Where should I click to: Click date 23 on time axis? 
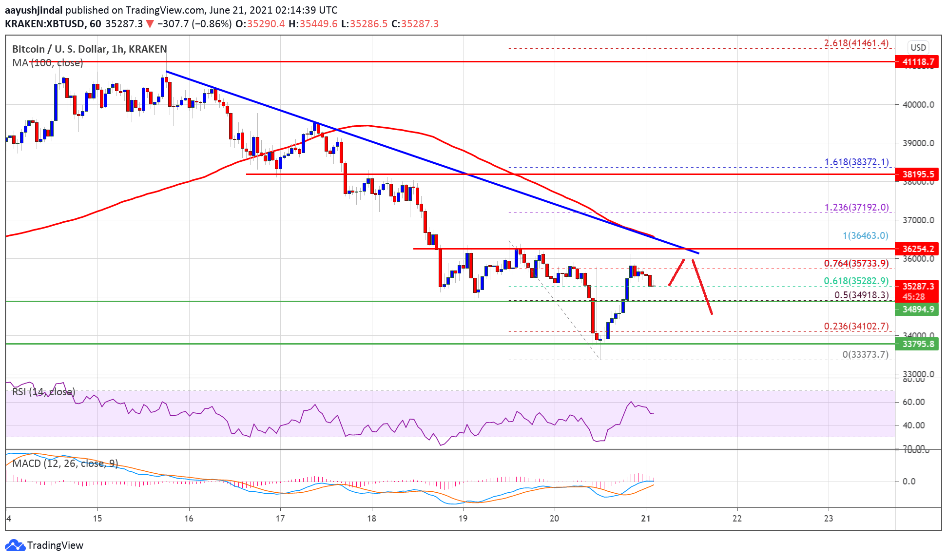tap(829, 518)
